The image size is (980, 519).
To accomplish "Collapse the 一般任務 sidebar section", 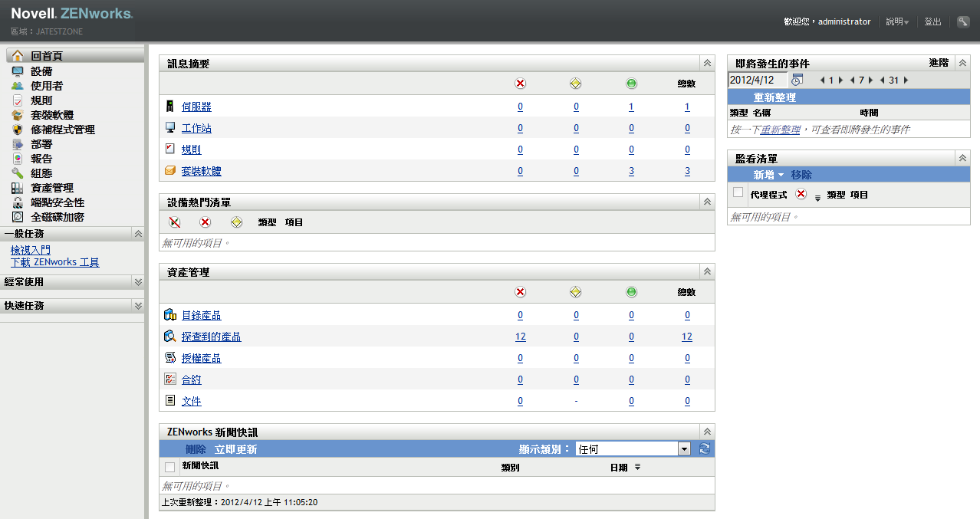I will [138, 234].
